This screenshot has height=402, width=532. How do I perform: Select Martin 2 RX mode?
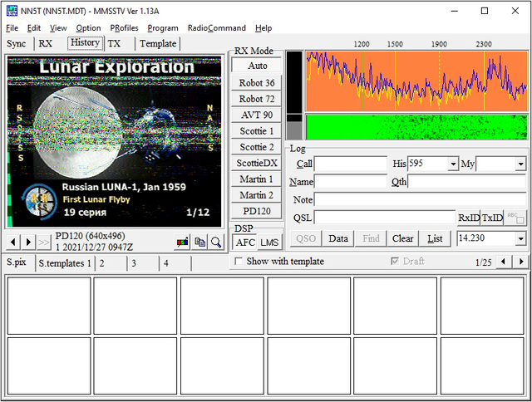[x=257, y=195]
